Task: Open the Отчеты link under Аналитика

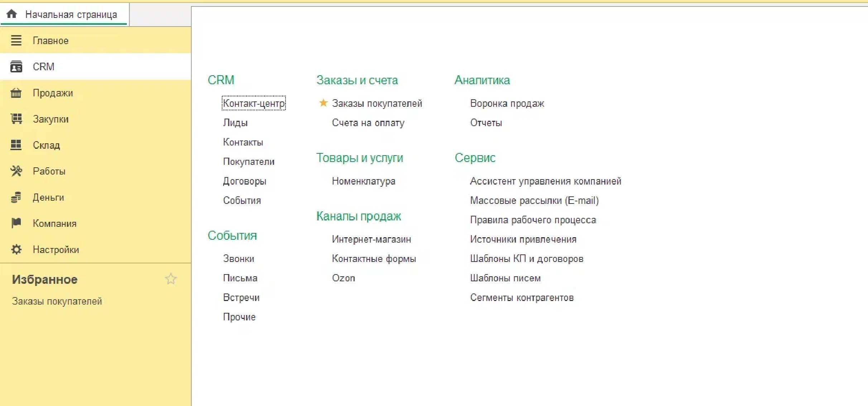Action: click(x=486, y=123)
